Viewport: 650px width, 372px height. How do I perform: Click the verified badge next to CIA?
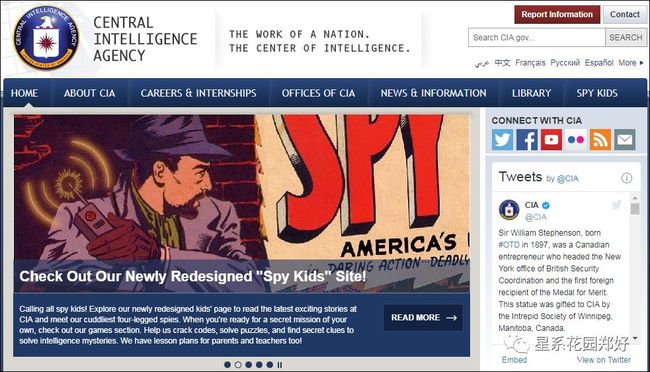click(546, 205)
